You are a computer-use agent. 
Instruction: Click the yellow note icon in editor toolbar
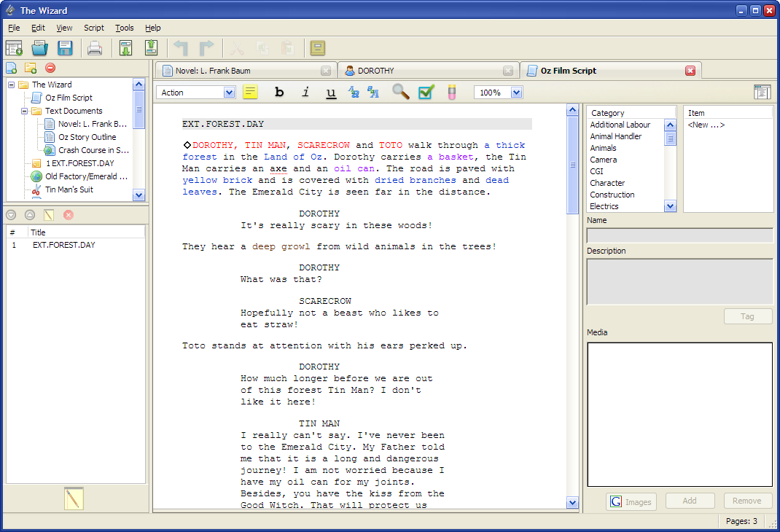coord(250,92)
